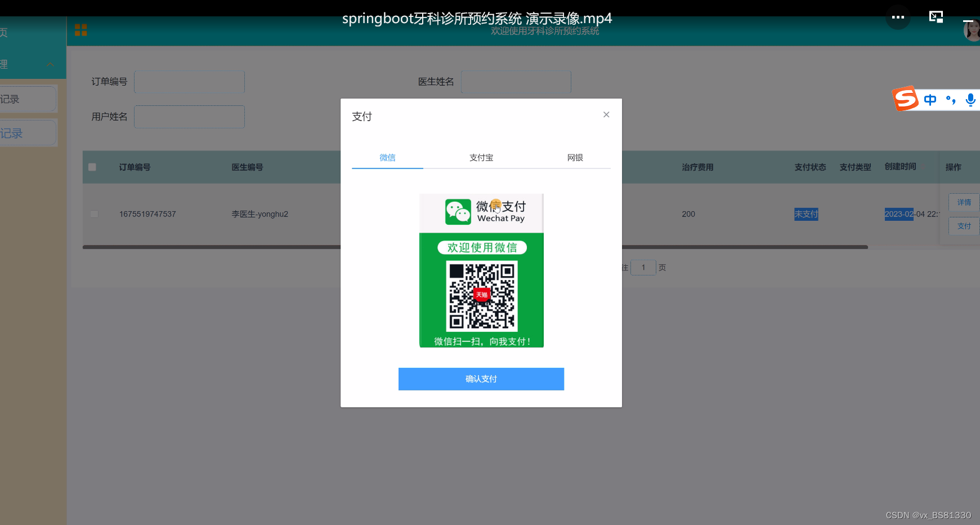The image size is (980, 525).
Task: Click the Sogou punctuation mode icon
Action: click(x=951, y=100)
